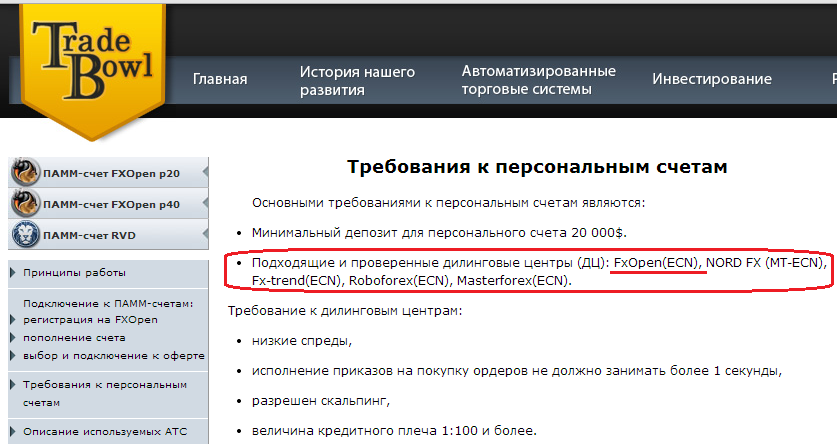Click triangle beside пополнение счета
This screenshot has width=837, height=444.
point(13,338)
